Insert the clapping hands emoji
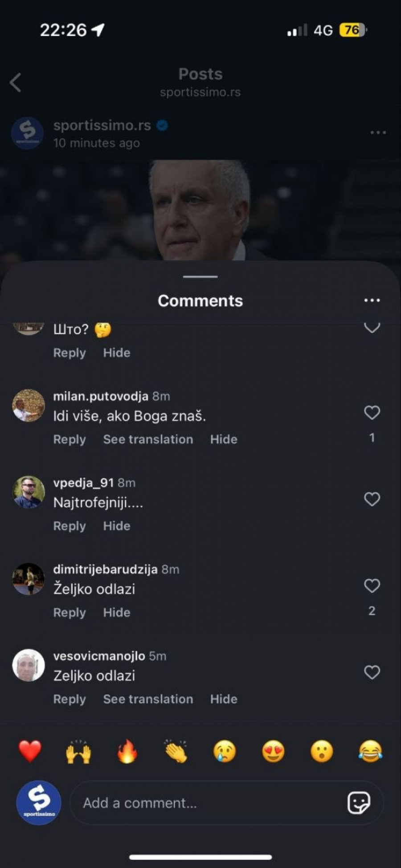Viewport: 401px width, 868px height. 176,752
